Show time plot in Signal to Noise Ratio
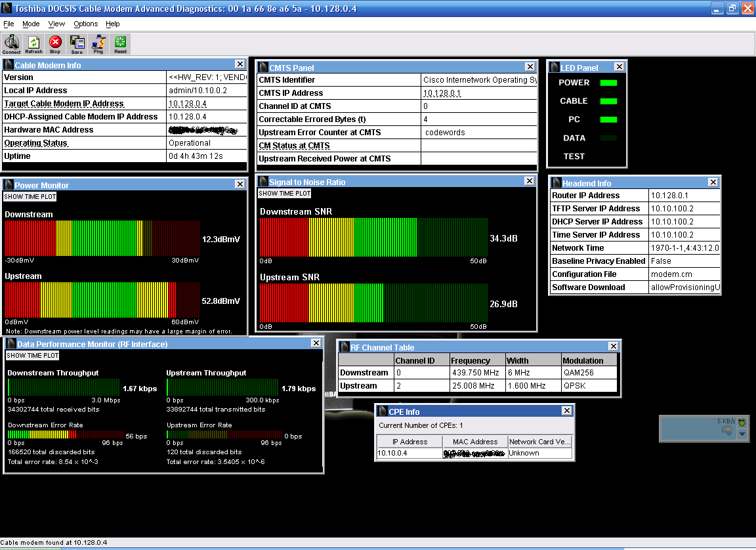 284,194
